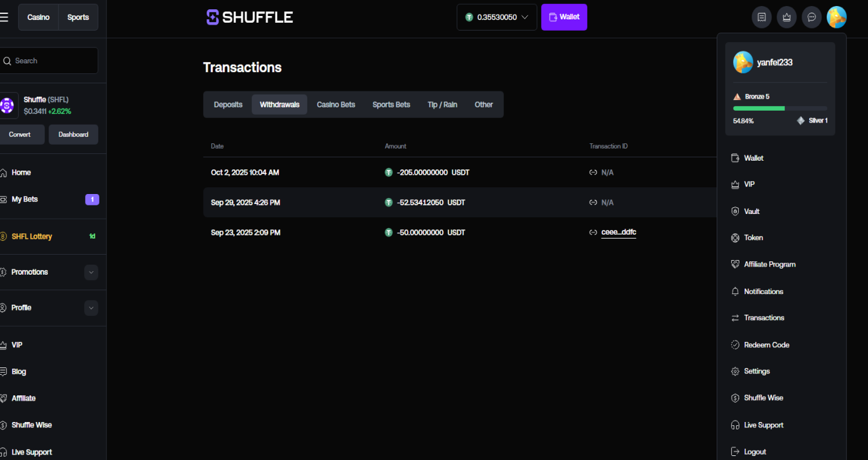Click the Shuffle logo in header
868x460 pixels.
click(250, 17)
